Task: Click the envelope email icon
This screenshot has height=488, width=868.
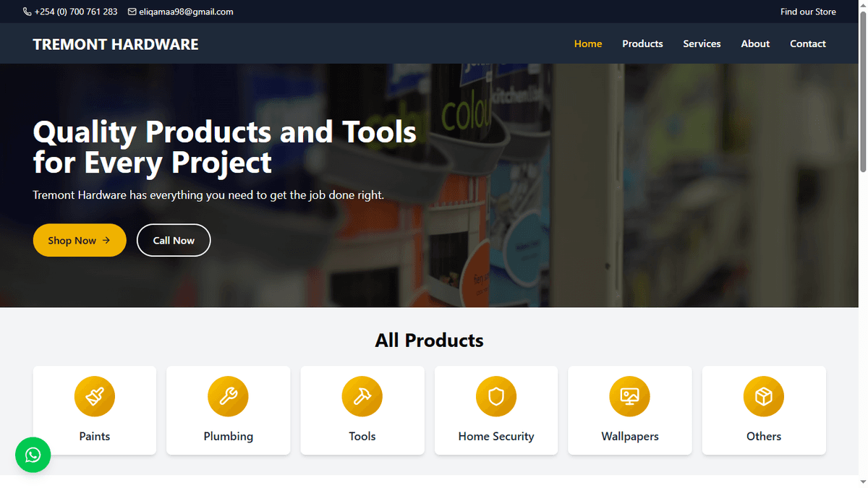Action: (132, 12)
